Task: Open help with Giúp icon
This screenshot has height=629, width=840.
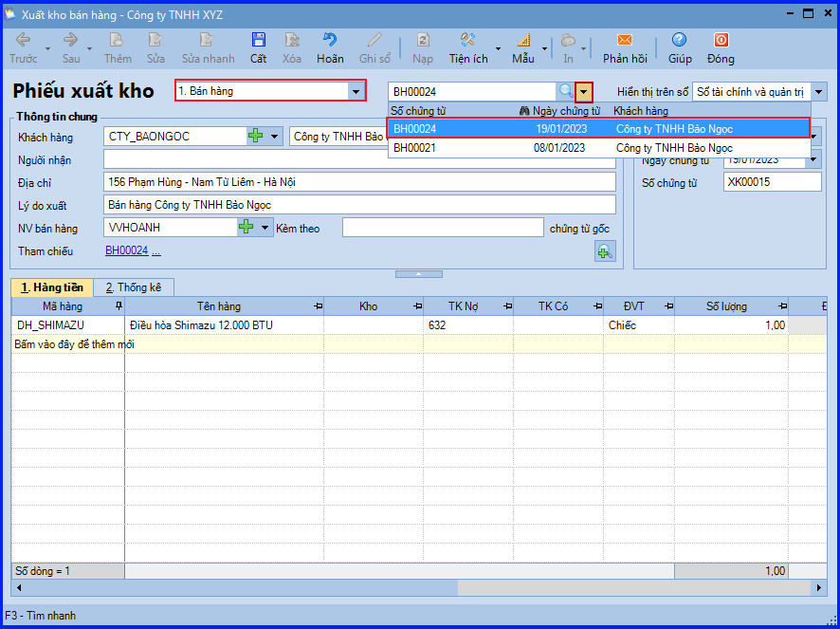Action: point(679,41)
